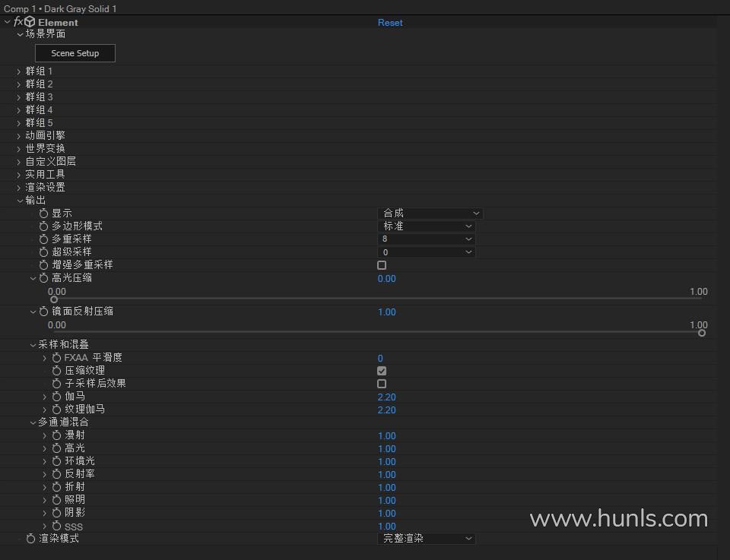
Task: Toggle stopwatch for 多边形模式
Action: coord(44,226)
